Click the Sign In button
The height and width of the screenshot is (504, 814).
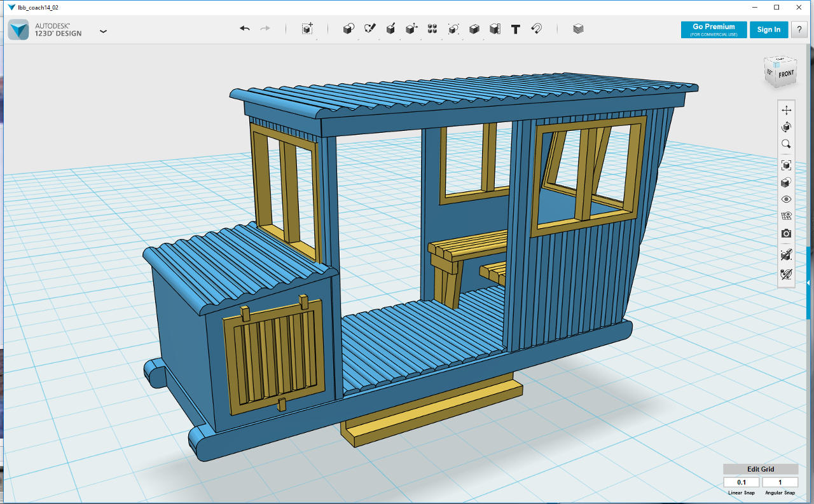(x=769, y=30)
